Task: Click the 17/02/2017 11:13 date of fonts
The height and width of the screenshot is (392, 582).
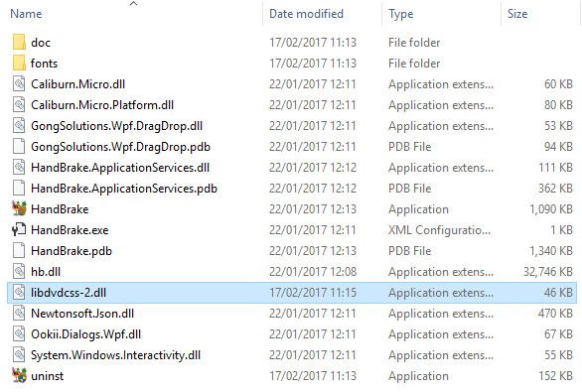Action: coord(313,64)
